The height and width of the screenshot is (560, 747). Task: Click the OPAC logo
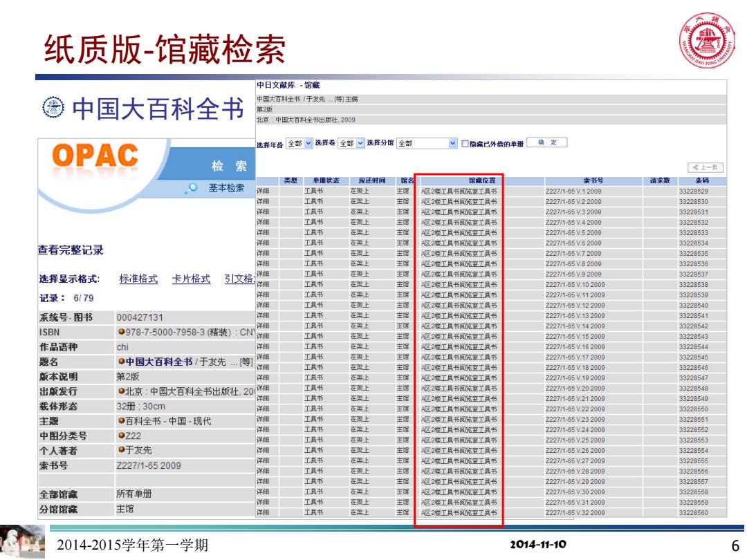point(95,156)
